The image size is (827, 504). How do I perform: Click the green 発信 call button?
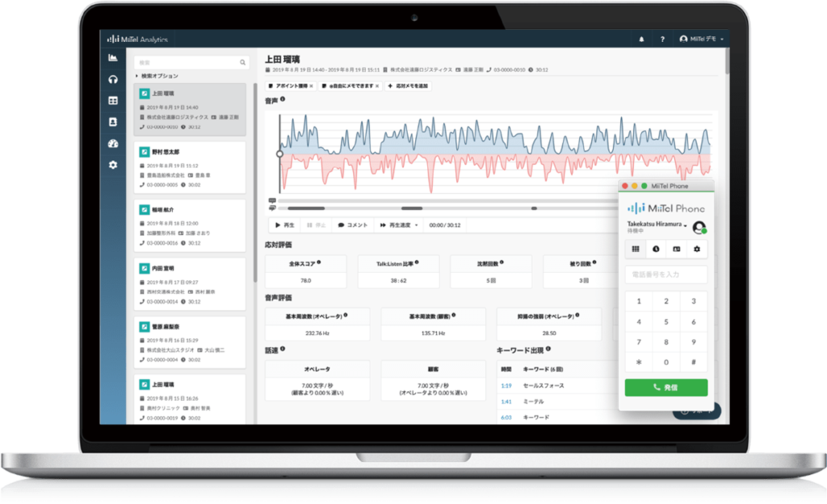[666, 388]
